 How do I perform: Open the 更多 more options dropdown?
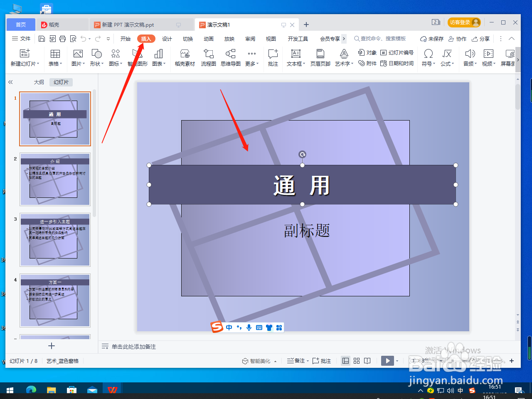click(251, 57)
